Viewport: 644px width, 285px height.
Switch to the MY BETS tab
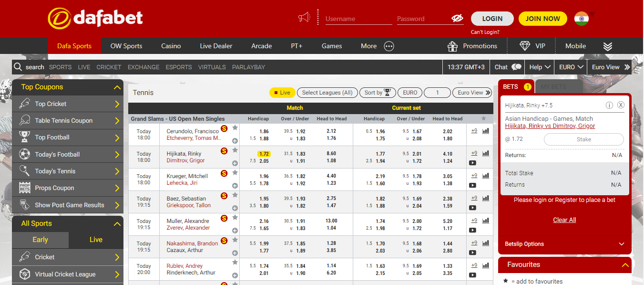click(x=553, y=87)
